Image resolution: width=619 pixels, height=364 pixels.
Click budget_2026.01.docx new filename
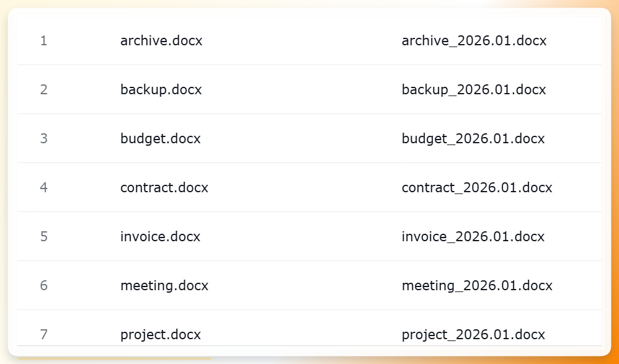pyautogui.click(x=473, y=138)
